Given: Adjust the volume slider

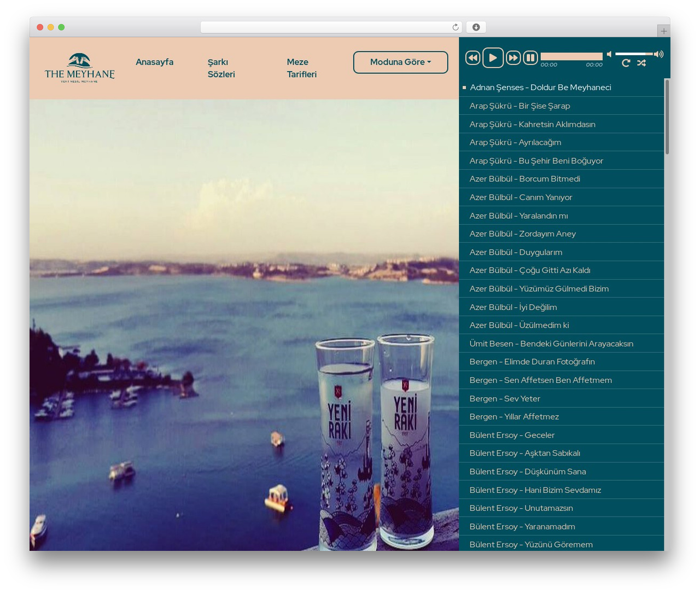Looking at the screenshot, I should (x=634, y=54).
